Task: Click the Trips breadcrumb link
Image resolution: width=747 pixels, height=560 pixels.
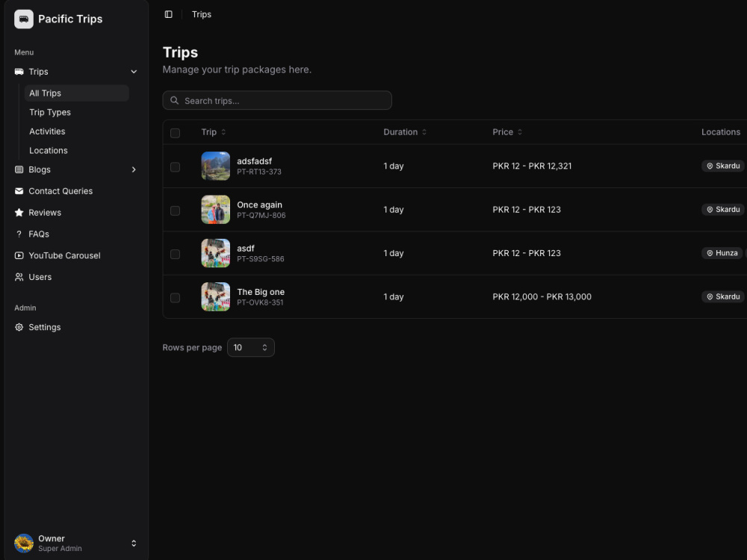Action: pyautogui.click(x=202, y=14)
